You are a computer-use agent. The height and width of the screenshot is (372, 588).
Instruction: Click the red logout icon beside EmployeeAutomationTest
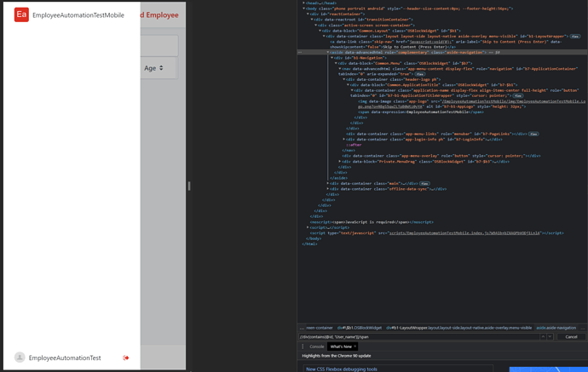point(126,358)
